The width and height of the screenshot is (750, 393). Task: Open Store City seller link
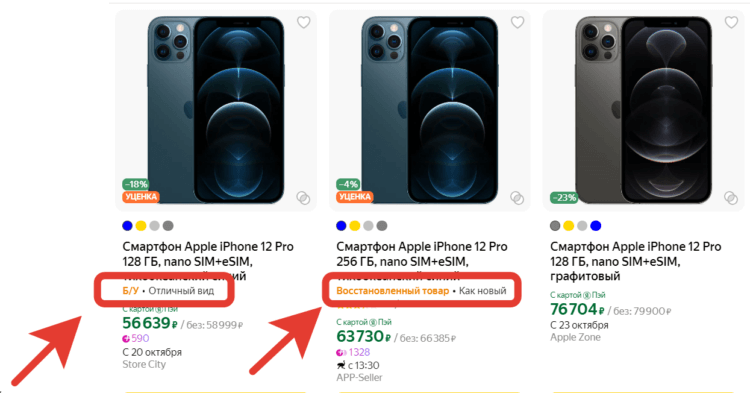pyautogui.click(x=144, y=364)
